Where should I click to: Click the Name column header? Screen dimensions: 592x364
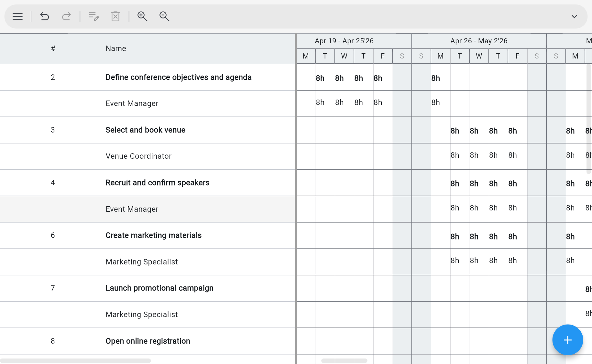(x=115, y=48)
